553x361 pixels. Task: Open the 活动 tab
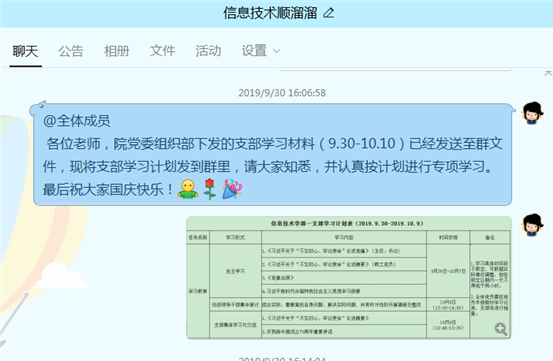[208, 51]
